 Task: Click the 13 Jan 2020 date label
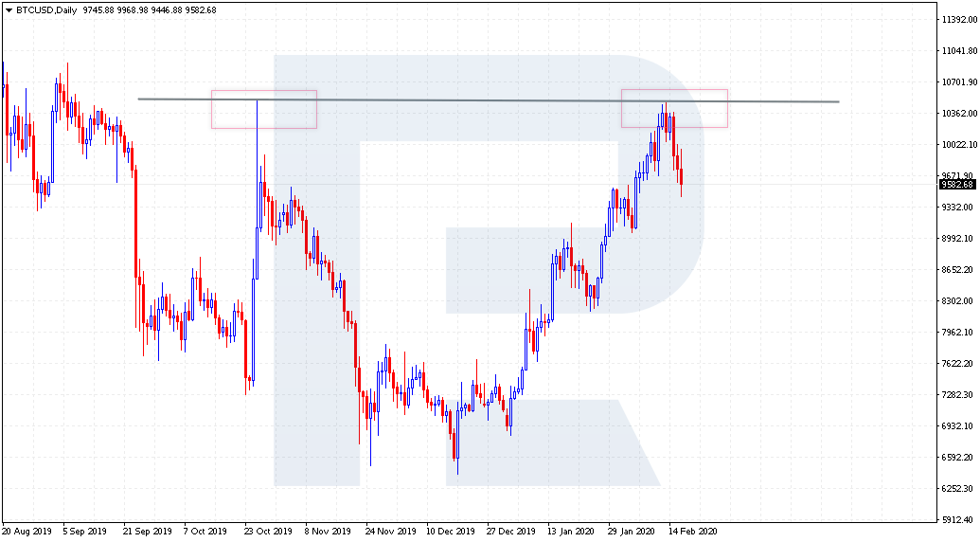point(571,532)
